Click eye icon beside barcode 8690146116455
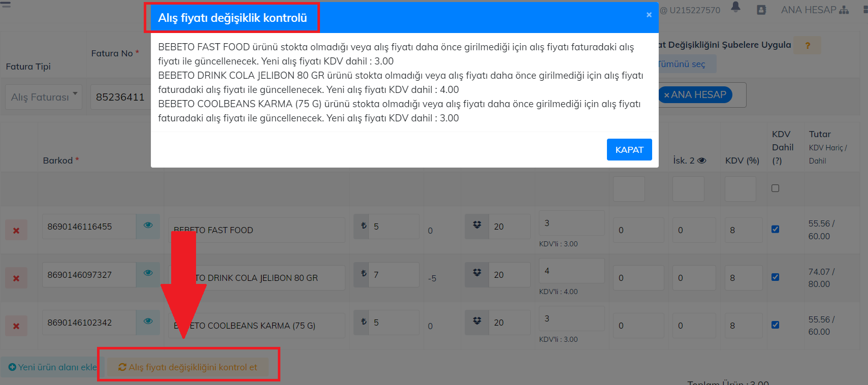Image resolution: width=868 pixels, height=385 pixels. tap(148, 226)
